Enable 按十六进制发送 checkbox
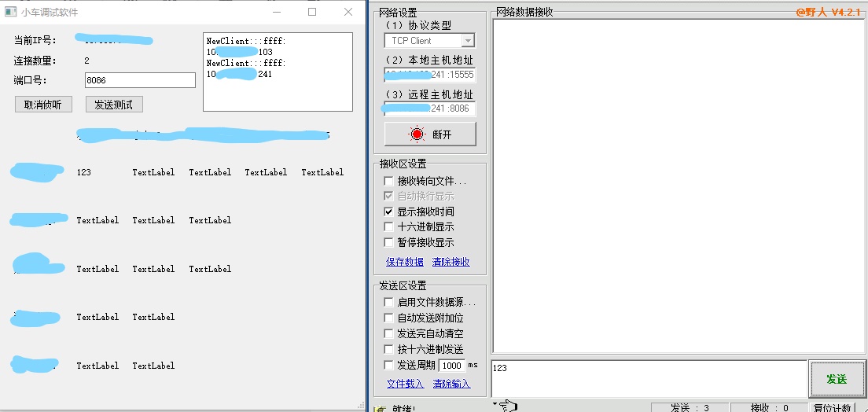Viewport: 868px width, 412px height. tap(388, 349)
